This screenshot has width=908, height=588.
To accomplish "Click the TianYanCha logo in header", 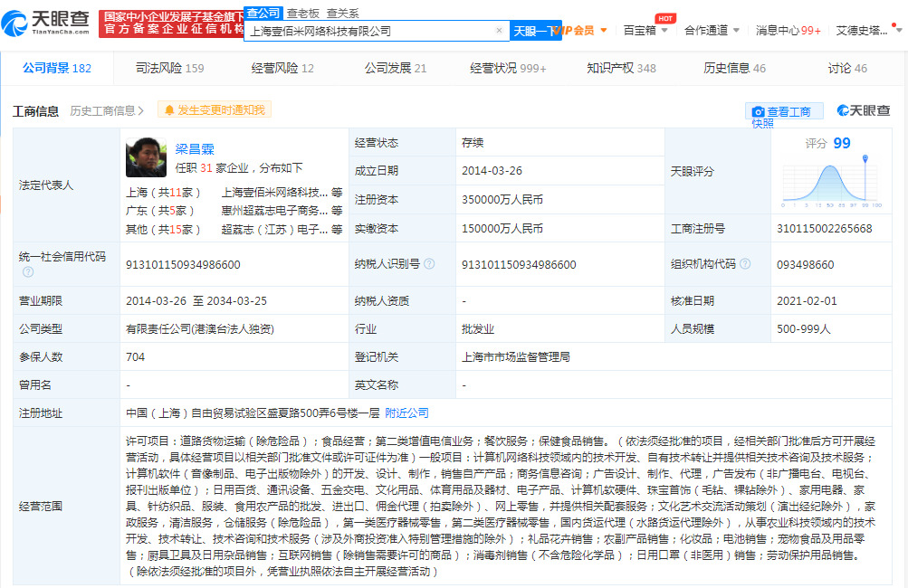I will 45,23.
